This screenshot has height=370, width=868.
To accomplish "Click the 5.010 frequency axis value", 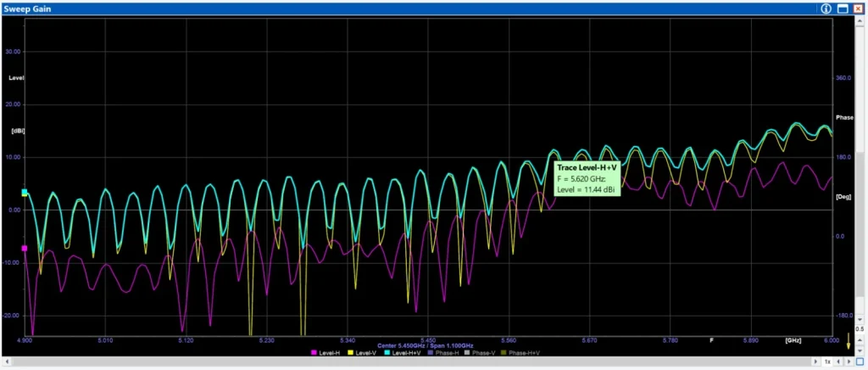I will pyautogui.click(x=105, y=340).
